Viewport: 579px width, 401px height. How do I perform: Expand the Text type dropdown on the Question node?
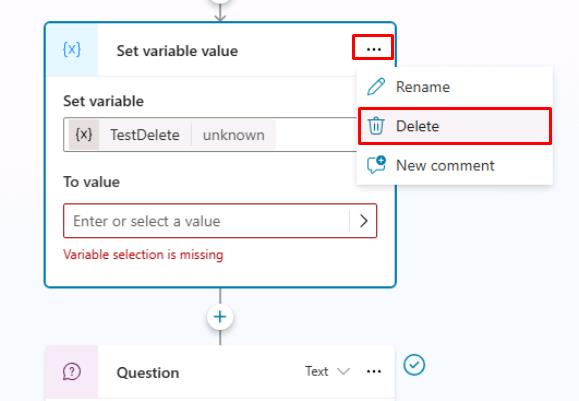pyautogui.click(x=328, y=371)
